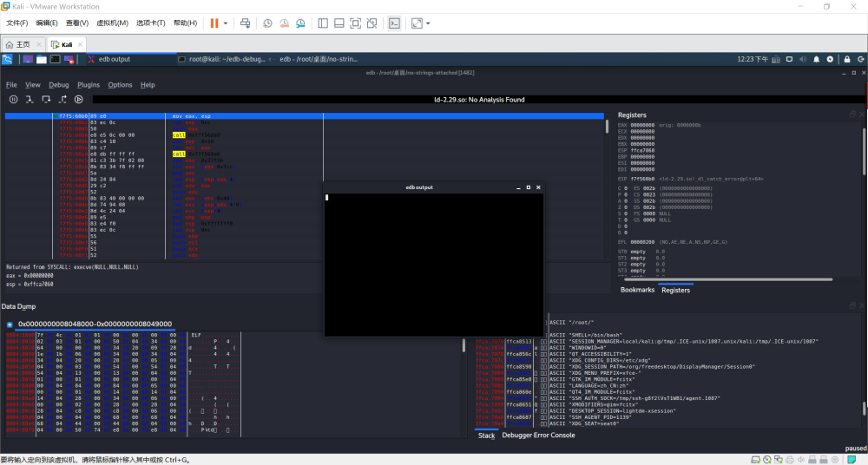Image resolution: width=868 pixels, height=465 pixels.
Task: Open Kali panel notification bell
Action: (817, 59)
